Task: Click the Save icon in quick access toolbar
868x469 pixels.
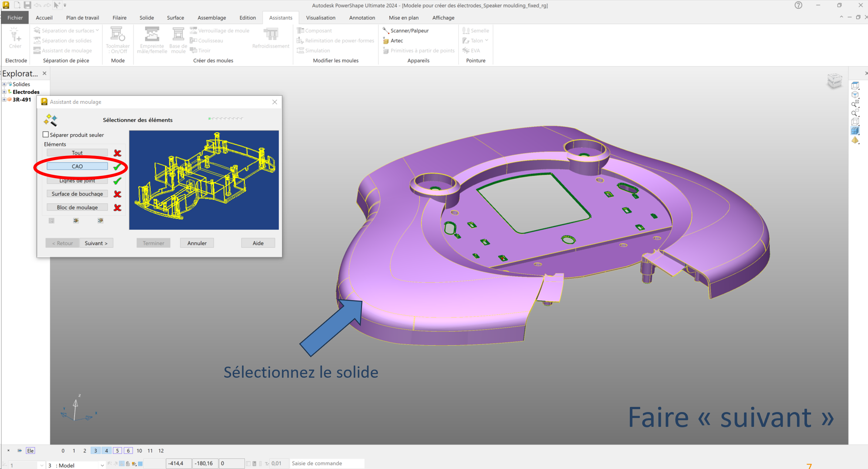Action: [27, 5]
